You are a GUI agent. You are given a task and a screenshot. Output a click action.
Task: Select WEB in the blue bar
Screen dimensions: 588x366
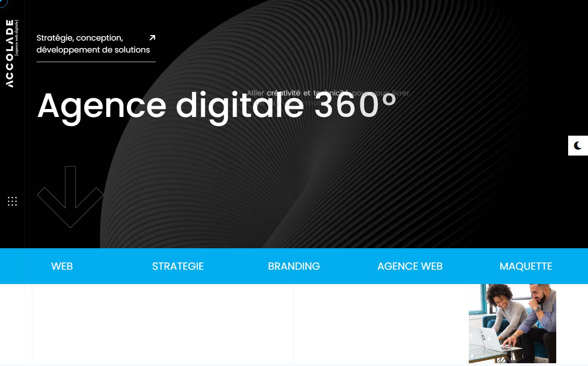point(62,266)
